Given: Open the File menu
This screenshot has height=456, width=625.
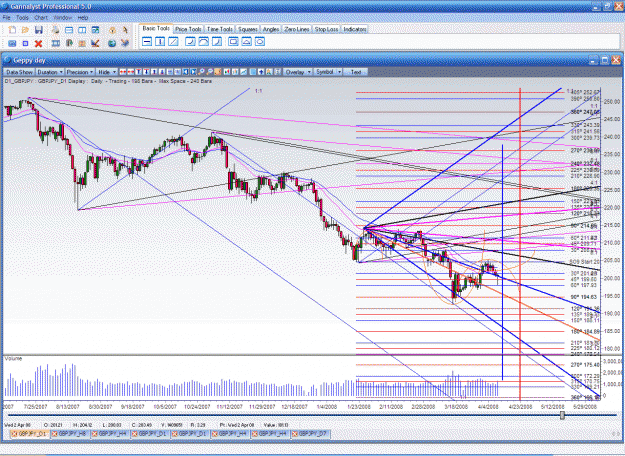Looking at the screenshot, I should (x=6, y=18).
